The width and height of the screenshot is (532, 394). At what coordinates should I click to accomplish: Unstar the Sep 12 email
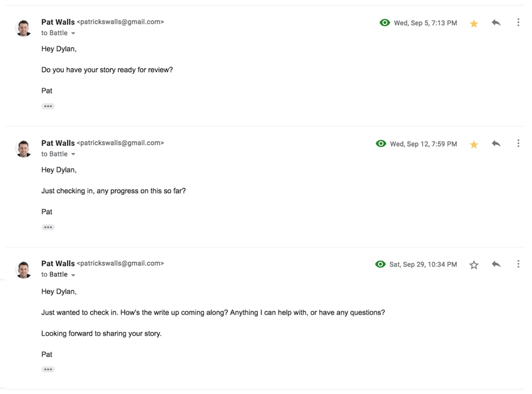(x=474, y=143)
